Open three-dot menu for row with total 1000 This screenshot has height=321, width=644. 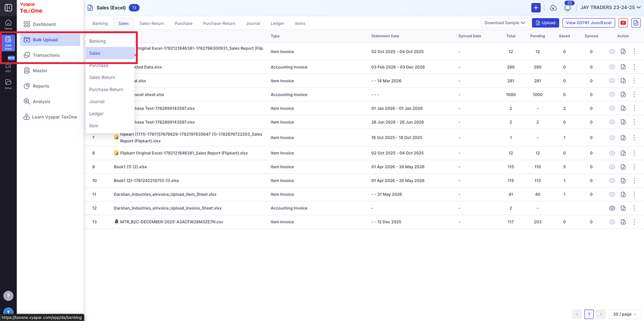[x=634, y=94]
